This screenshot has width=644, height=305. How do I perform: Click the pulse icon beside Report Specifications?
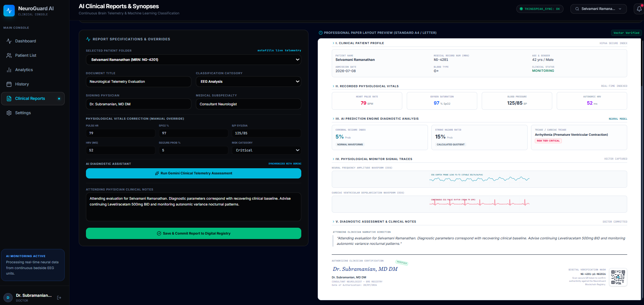88,39
